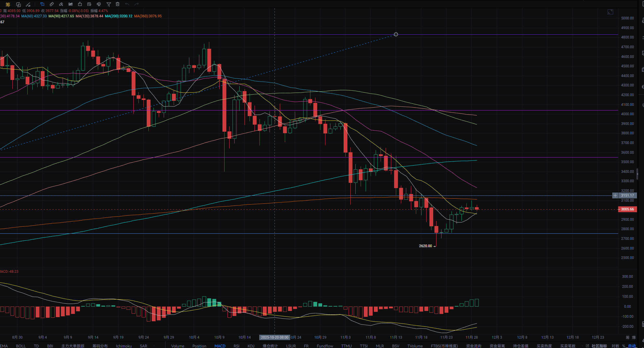
Task: Click the yellow 筹 chip distribution icon
Action: (x=8, y=4)
